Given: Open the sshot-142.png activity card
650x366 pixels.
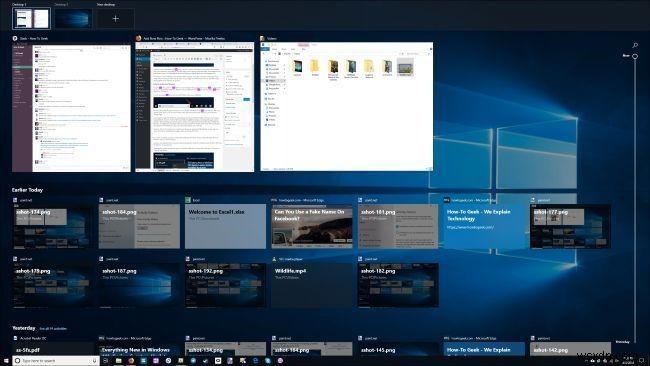Looking at the screenshot, I should (570, 349).
